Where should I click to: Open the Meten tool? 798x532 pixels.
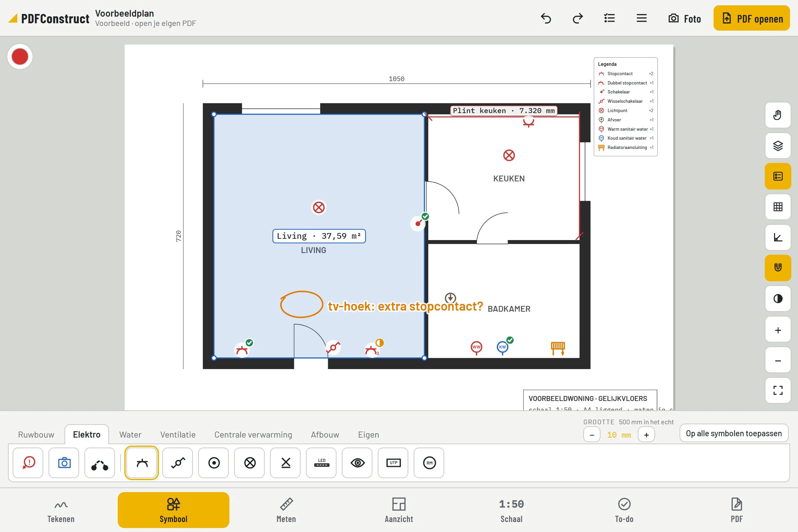point(286,510)
